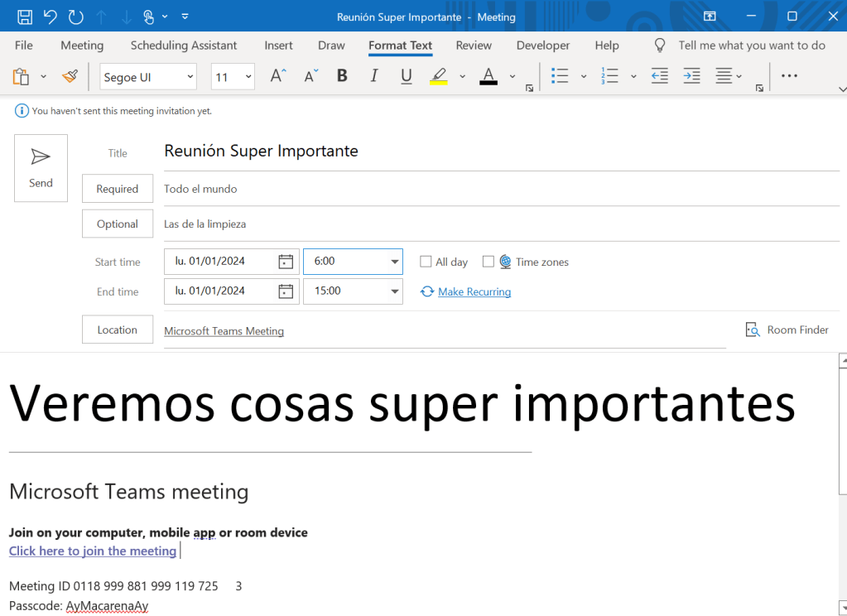Open the start time 6:00 dropdown
The image size is (847, 616).
point(394,262)
